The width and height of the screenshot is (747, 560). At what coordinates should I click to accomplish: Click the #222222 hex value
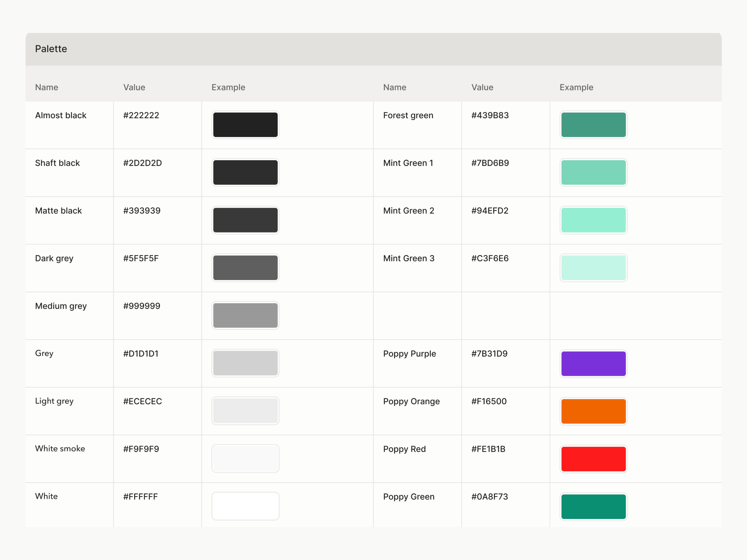click(x=141, y=115)
